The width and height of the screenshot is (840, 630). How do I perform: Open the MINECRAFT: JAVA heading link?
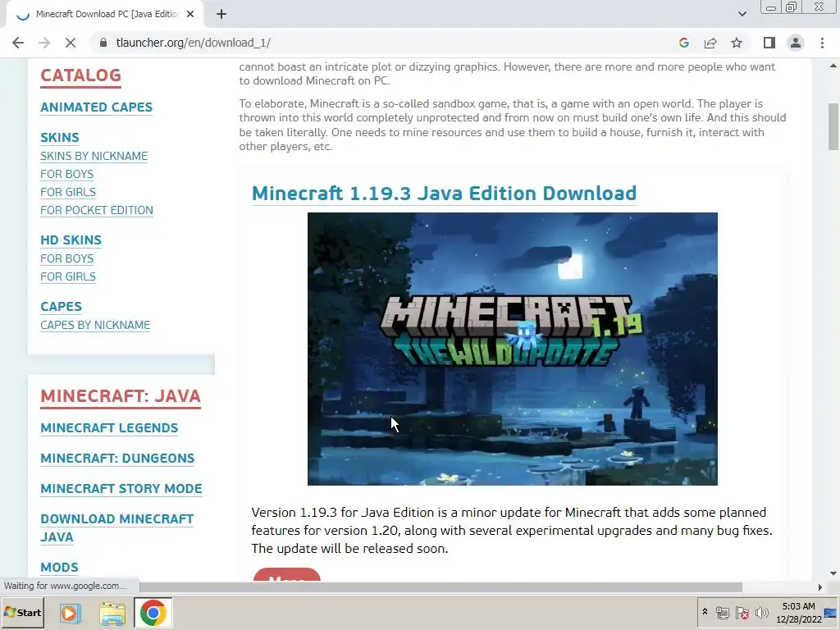121,396
